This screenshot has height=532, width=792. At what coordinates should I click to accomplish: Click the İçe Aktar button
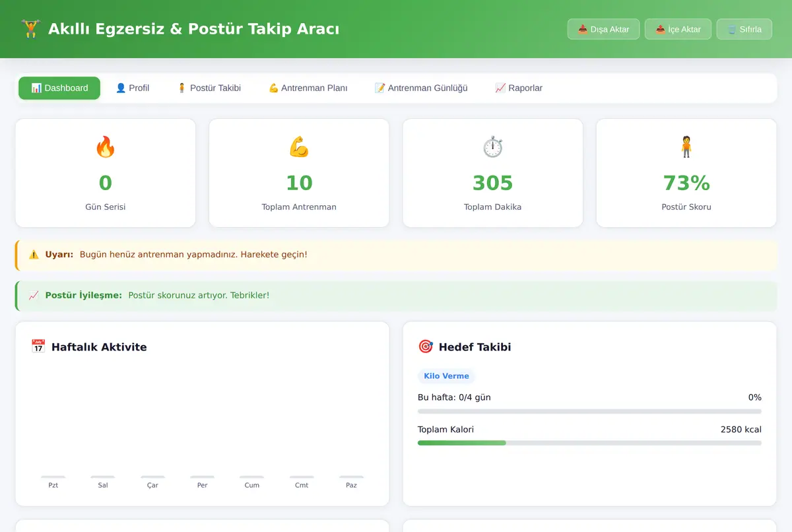(678, 29)
